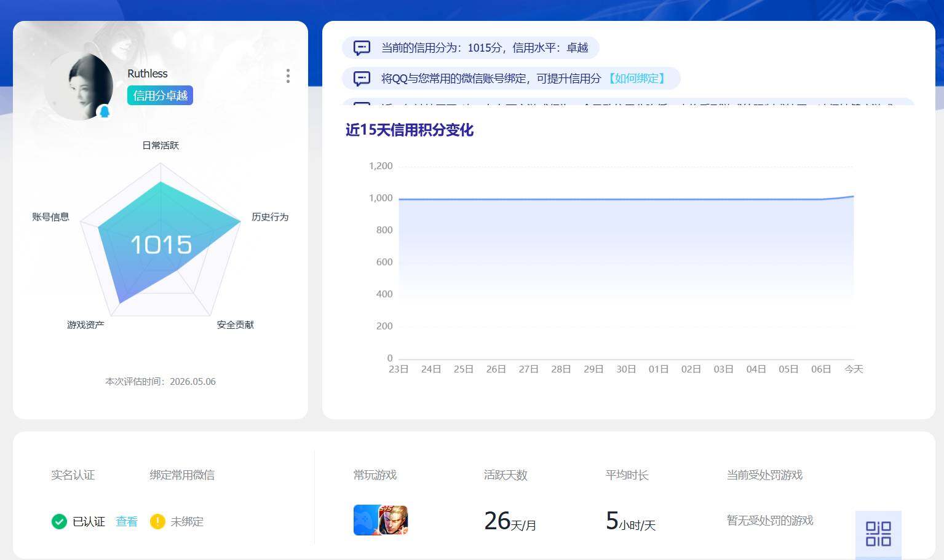Click the 暂无受处罚的游戏 text

[770, 520]
